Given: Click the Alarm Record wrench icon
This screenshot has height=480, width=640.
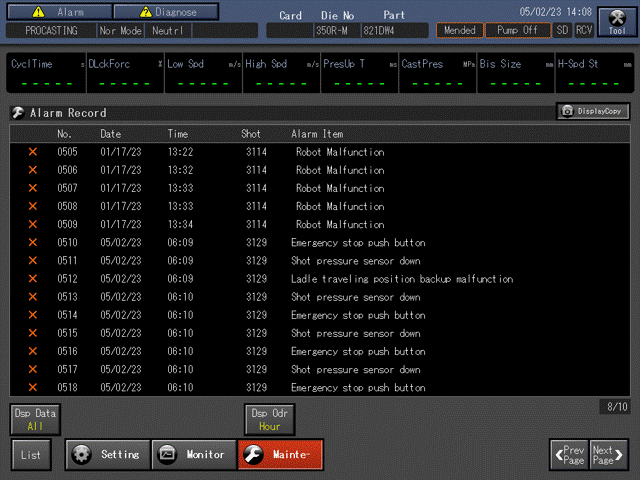Looking at the screenshot, I should [18, 113].
